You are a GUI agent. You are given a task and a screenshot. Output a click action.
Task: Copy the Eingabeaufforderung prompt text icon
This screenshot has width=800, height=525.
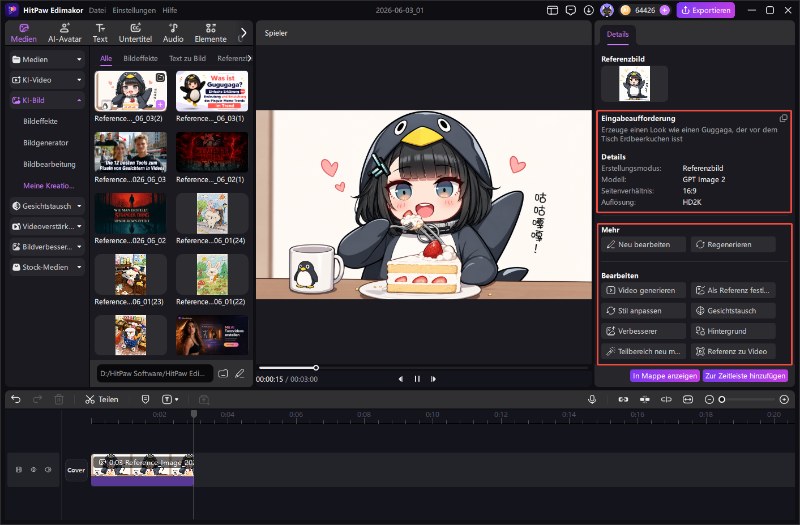(783, 118)
